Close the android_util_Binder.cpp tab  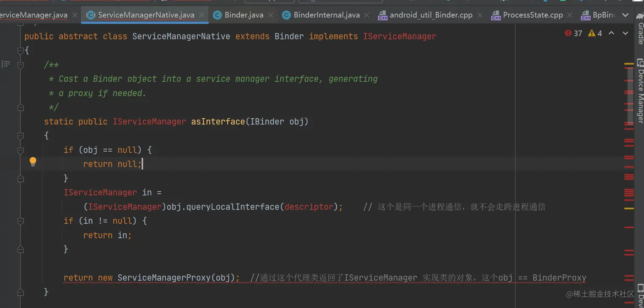coord(480,15)
